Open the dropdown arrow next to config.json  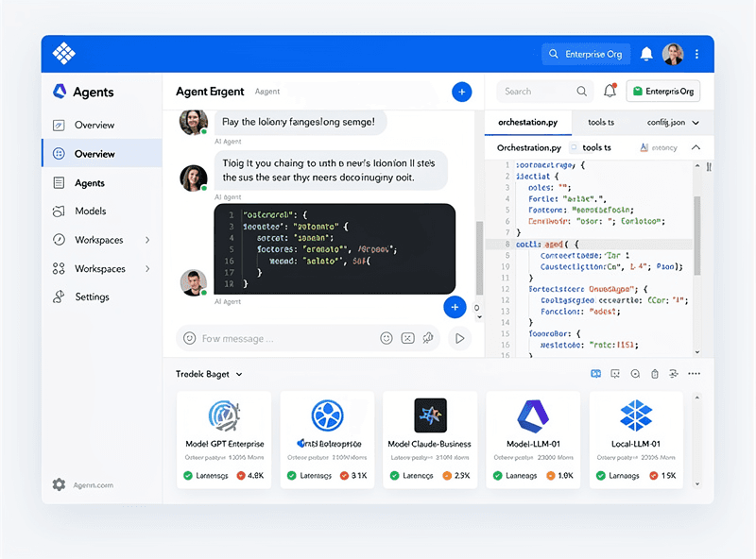point(696,122)
